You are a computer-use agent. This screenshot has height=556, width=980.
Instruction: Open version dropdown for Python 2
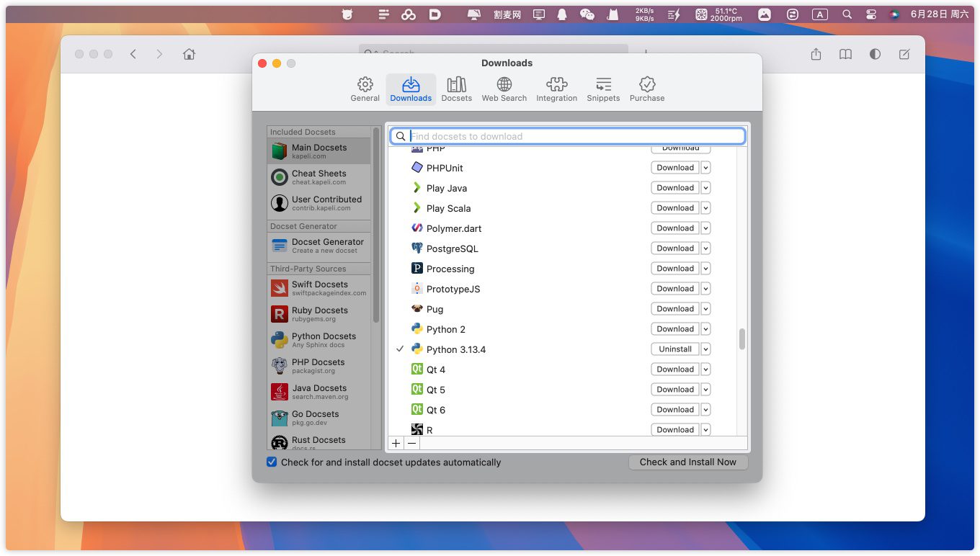[x=705, y=328]
